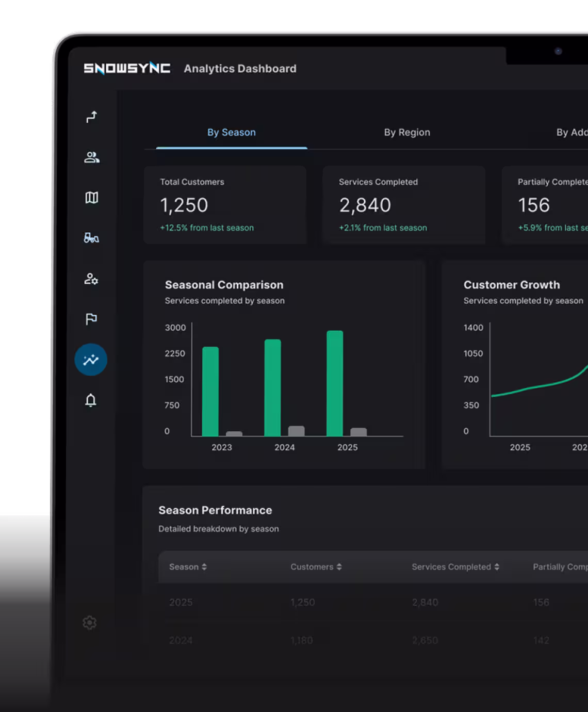
Task: Click the gray 2025 bar in Seasonal Comparison
Action: 358,432
